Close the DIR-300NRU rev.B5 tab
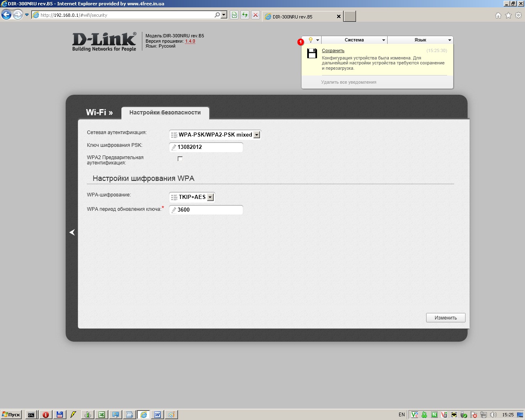This screenshot has height=420, width=525. [x=339, y=16]
